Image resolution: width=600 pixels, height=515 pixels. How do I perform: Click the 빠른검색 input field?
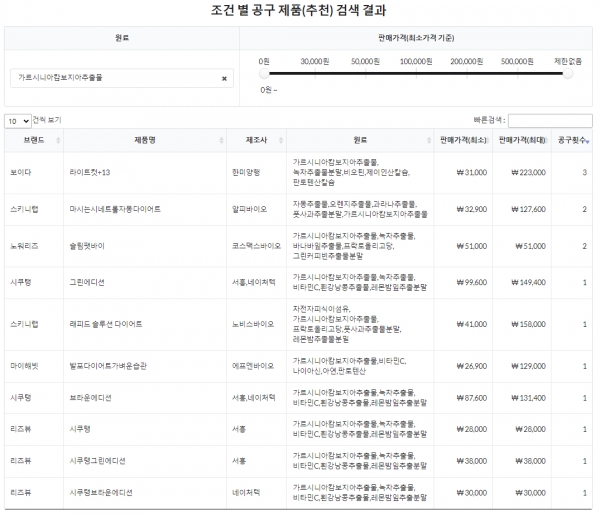[x=550, y=121]
